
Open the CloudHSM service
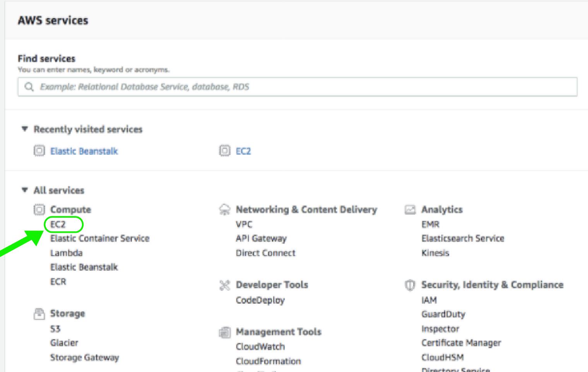(x=443, y=357)
